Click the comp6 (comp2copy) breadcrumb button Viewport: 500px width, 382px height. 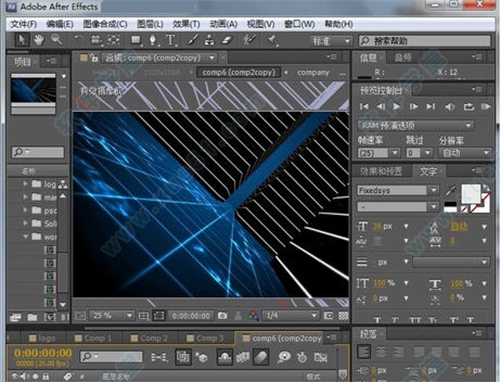(238, 72)
